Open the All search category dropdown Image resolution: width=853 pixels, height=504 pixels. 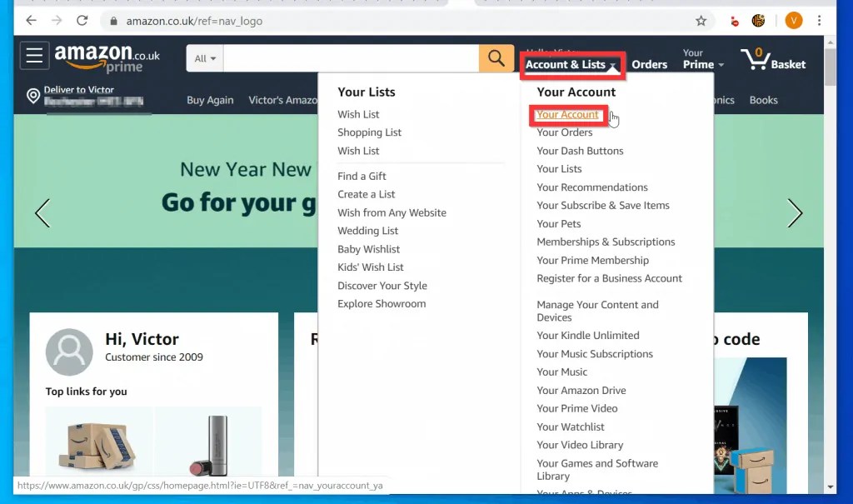click(x=204, y=58)
